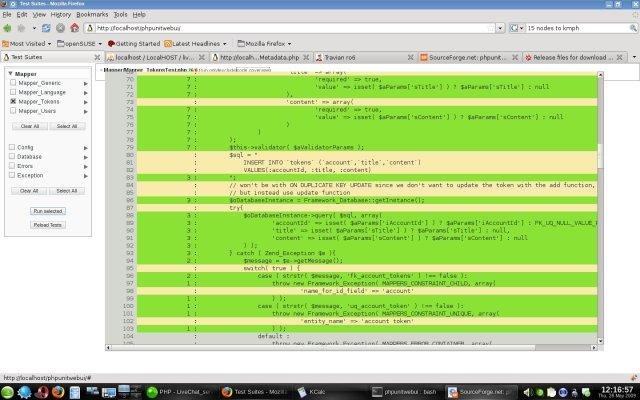
Task: Click the taskbar clock showing 12:16:57
Action: [617, 390]
